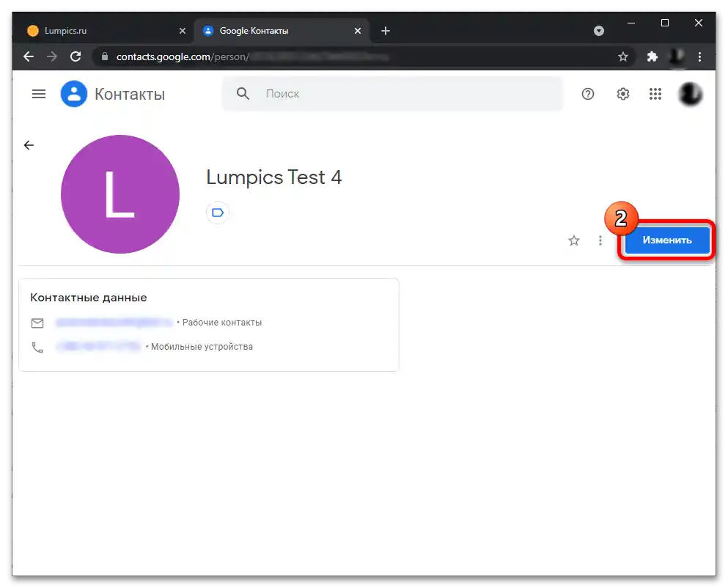
Task: Click the Рабочие контакты label
Action: [x=222, y=323]
